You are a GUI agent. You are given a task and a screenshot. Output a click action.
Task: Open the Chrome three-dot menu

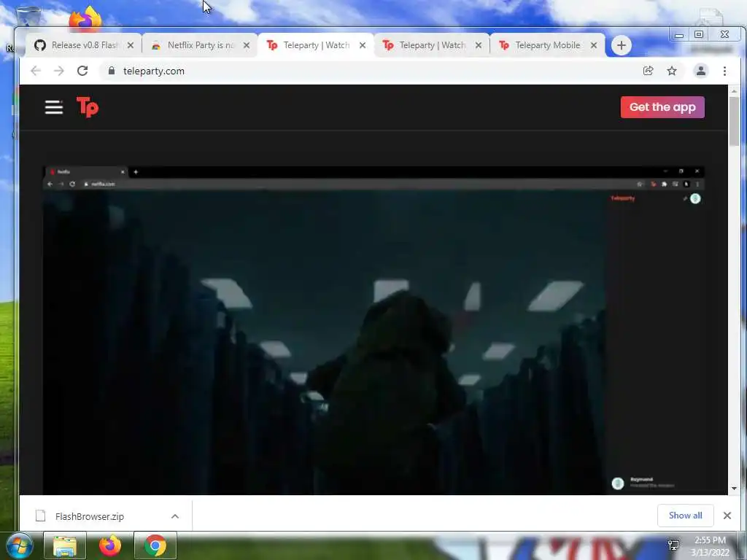point(724,71)
